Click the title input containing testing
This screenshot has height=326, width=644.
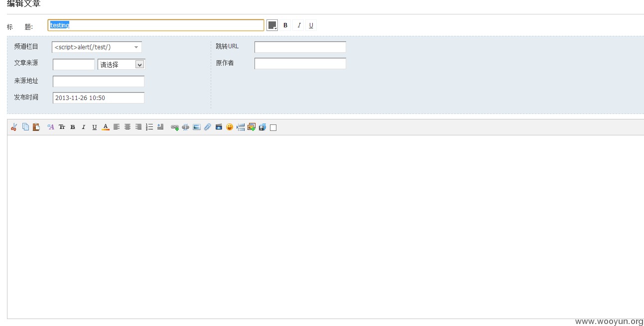(x=156, y=25)
